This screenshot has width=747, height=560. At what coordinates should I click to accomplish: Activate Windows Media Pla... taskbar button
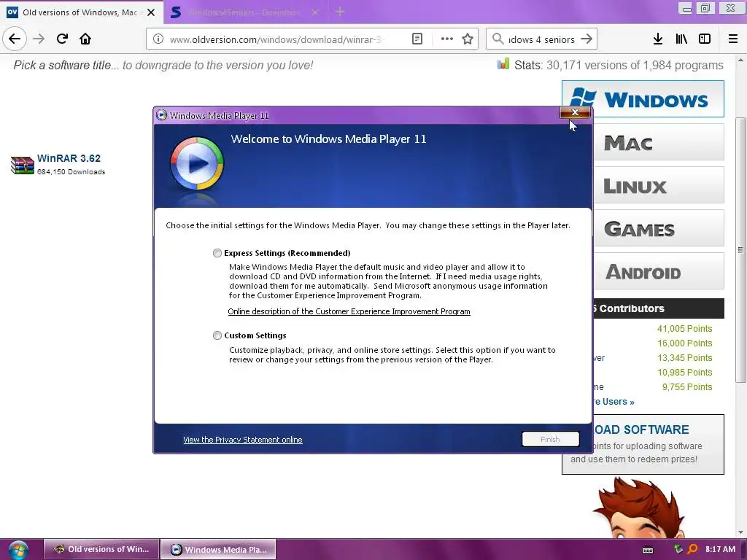tap(218, 550)
